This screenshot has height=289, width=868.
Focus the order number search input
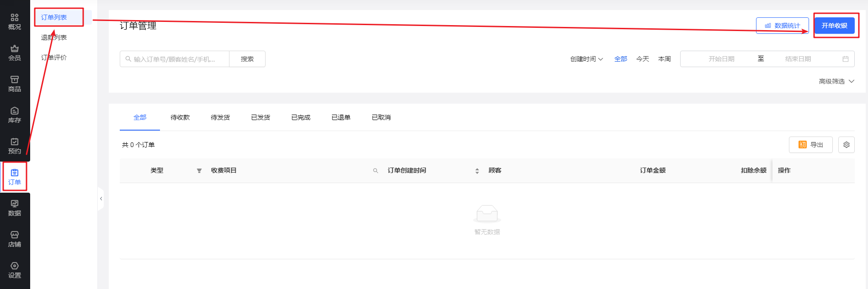coord(175,59)
